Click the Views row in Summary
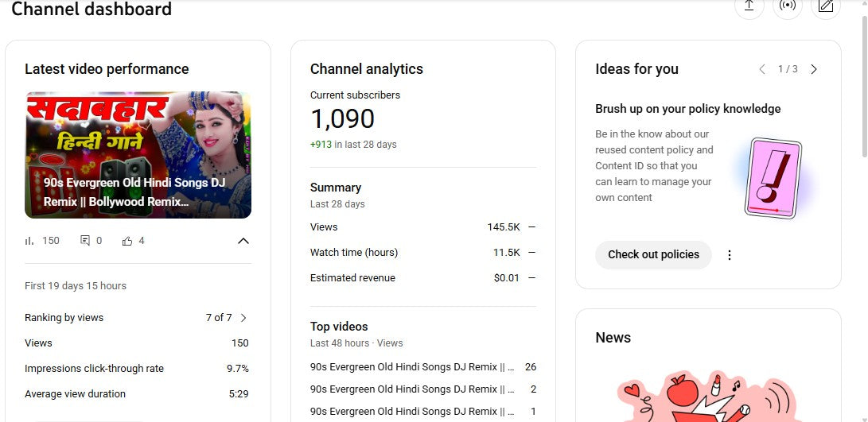The width and height of the screenshot is (868, 422). 422,227
